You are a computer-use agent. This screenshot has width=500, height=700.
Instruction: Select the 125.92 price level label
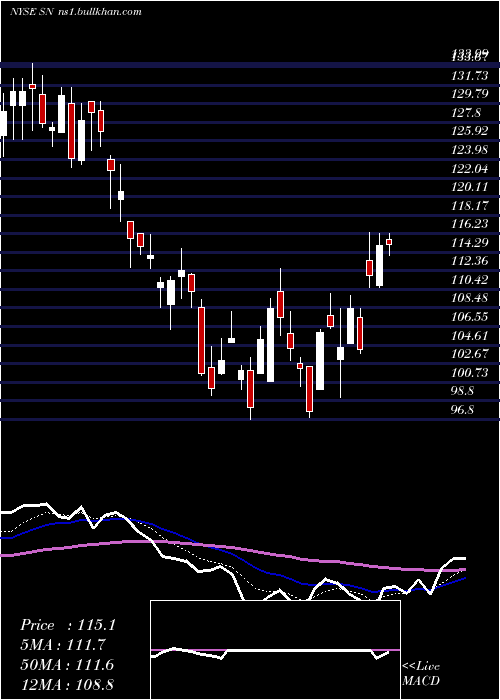click(469, 132)
